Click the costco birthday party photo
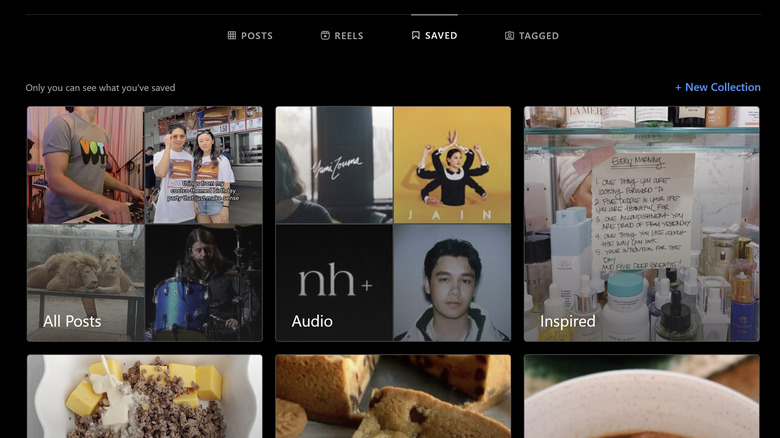 [204, 165]
